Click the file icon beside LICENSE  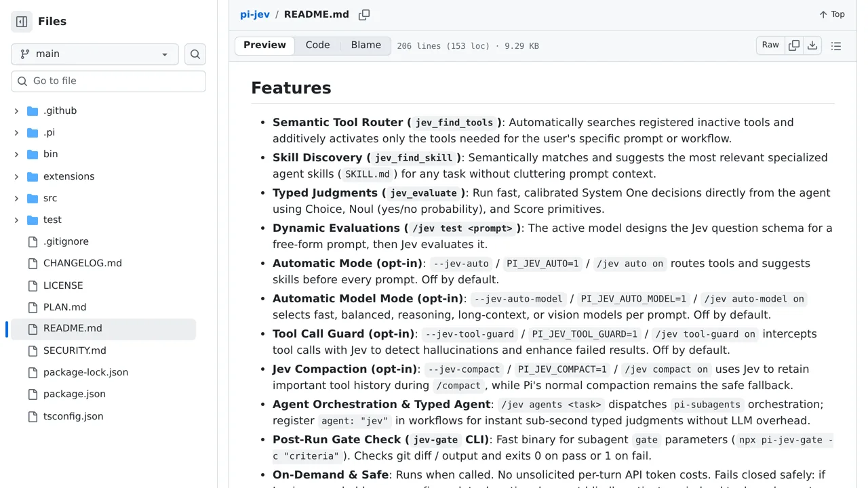click(33, 285)
